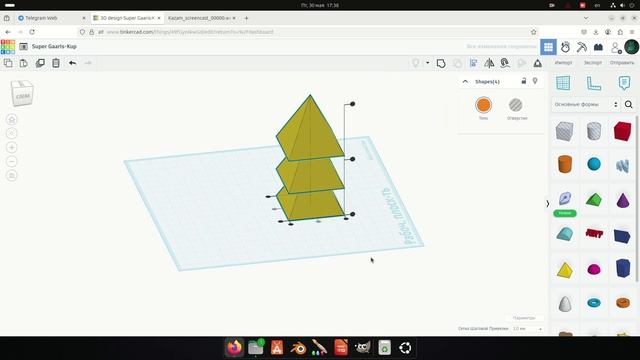Reset to home view
640x360 pixels.
pyautogui.click(x=12, y=120)
